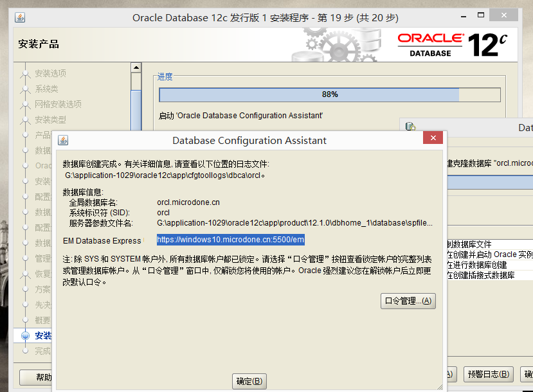Click global database name orcl.microdone.cn
Viewport: 533px width, 392px height.
pos(188,202)
